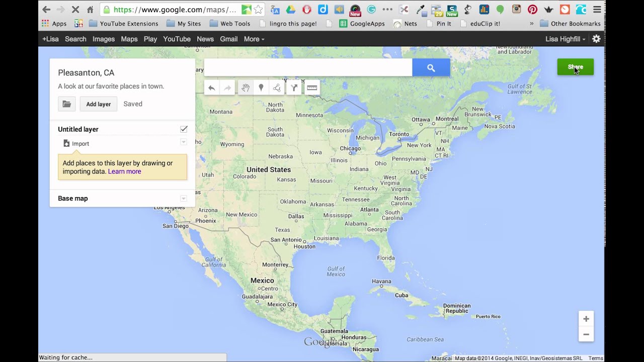This screenshot has width=644, height=362.
Task: Click the blue search magnifier button
Action: click(x=431, y=67)
